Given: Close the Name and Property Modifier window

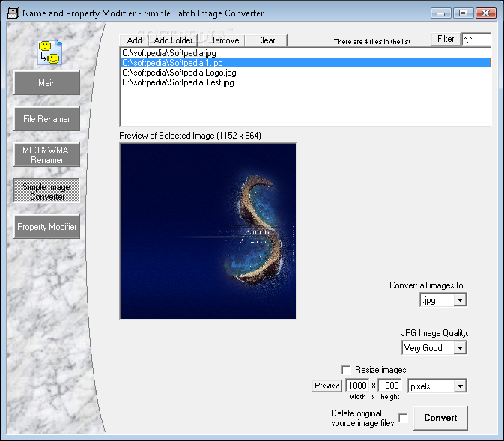Looking at the screenshot, I should (486, 13).
